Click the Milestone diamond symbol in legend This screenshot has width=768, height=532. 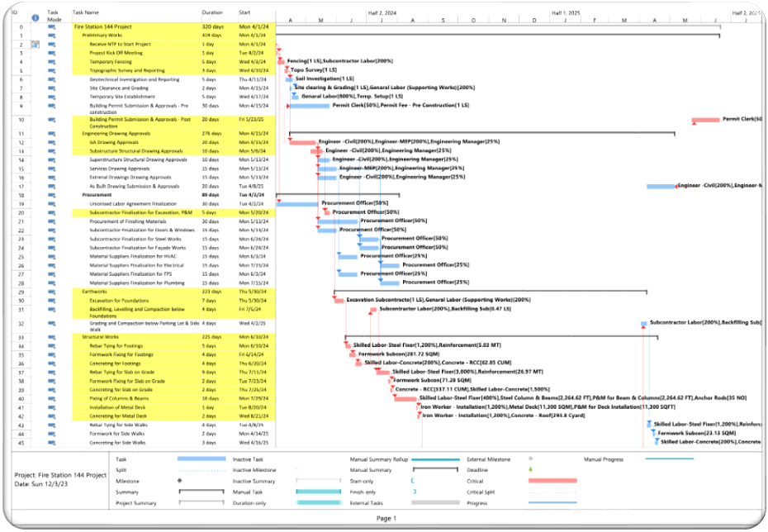[x=179, y=480]
